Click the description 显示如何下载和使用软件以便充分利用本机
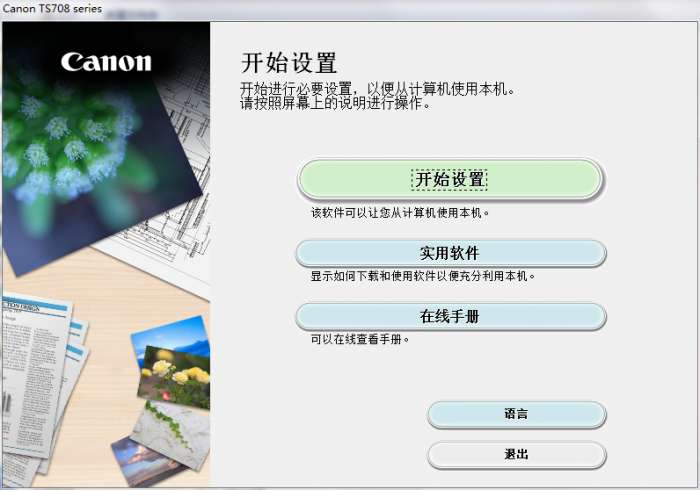This screenshot has height=490, width=700. click(x=422, y=276)
